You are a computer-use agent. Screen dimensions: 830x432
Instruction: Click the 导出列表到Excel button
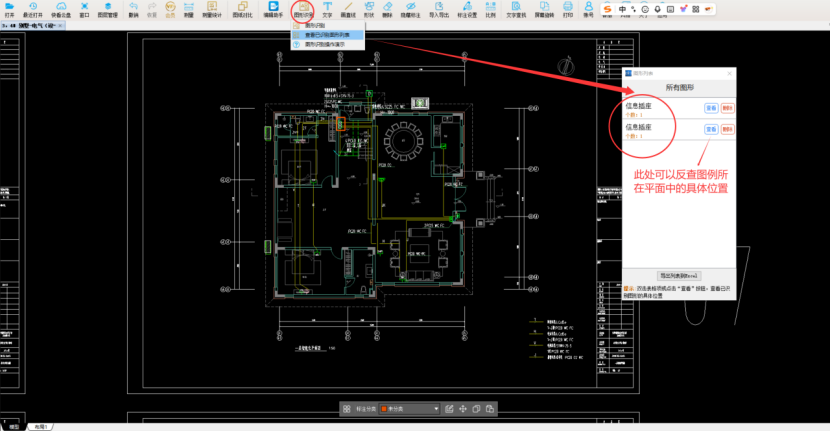(679, 274)
